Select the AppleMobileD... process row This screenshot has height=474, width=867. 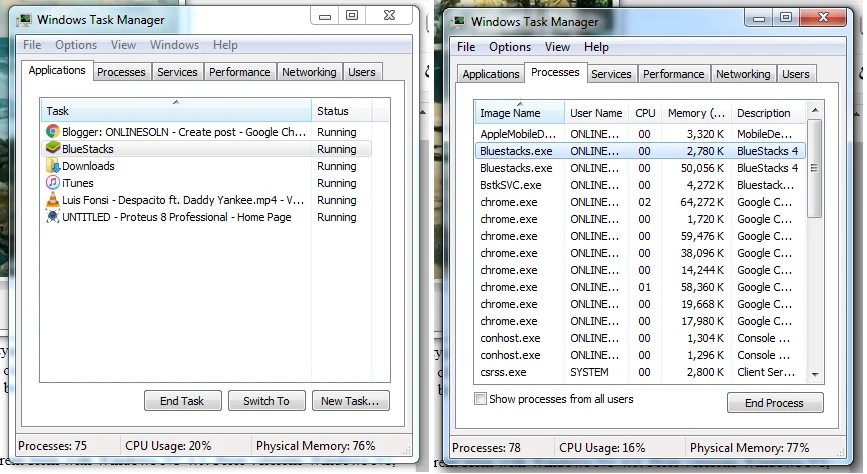pyautogui.click(x=640, y=134)
